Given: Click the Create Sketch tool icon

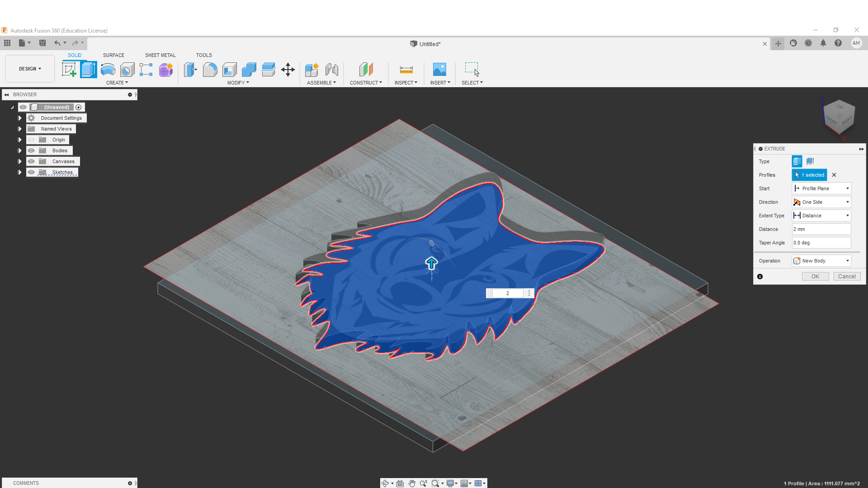Looking at the screenshot, I should point(69,70).
